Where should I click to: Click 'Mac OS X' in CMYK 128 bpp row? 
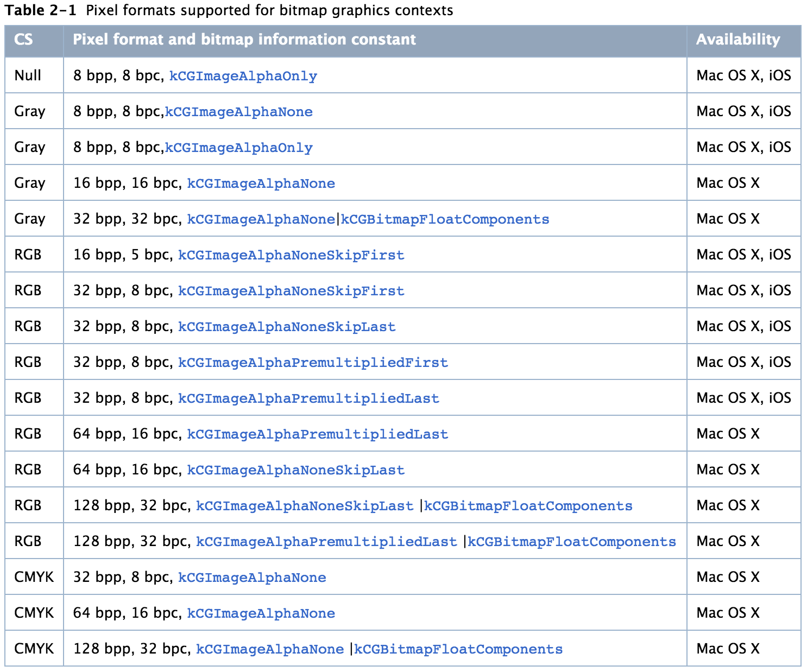click(728, 649)
